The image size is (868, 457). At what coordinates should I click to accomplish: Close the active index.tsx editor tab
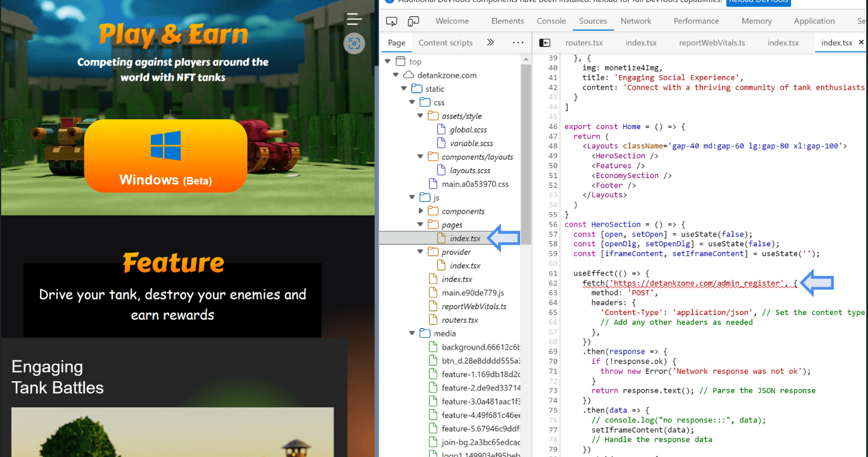(x=861, y=43)
